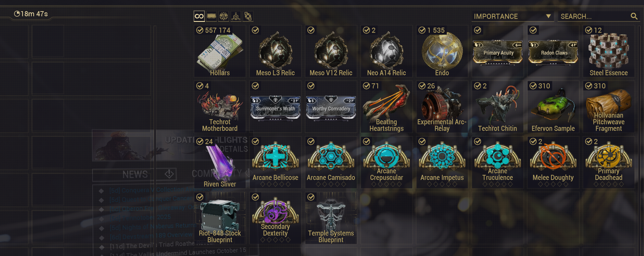Select the infinity All items filter tab
The height and width of the screenshot is (256, 644).
coord(199,16)
